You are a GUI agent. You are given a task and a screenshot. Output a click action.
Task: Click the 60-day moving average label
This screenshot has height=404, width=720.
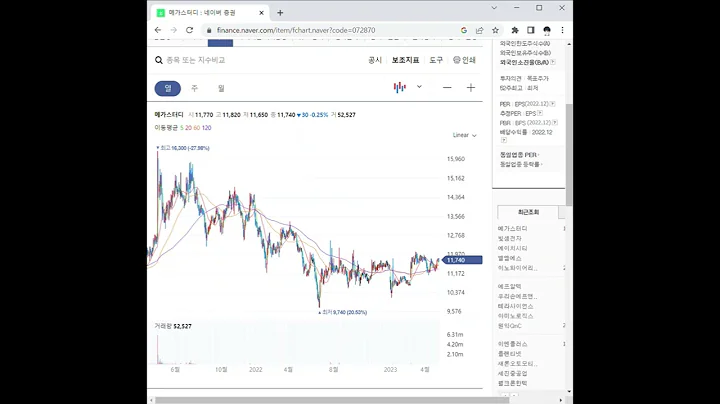coord(197,128)
